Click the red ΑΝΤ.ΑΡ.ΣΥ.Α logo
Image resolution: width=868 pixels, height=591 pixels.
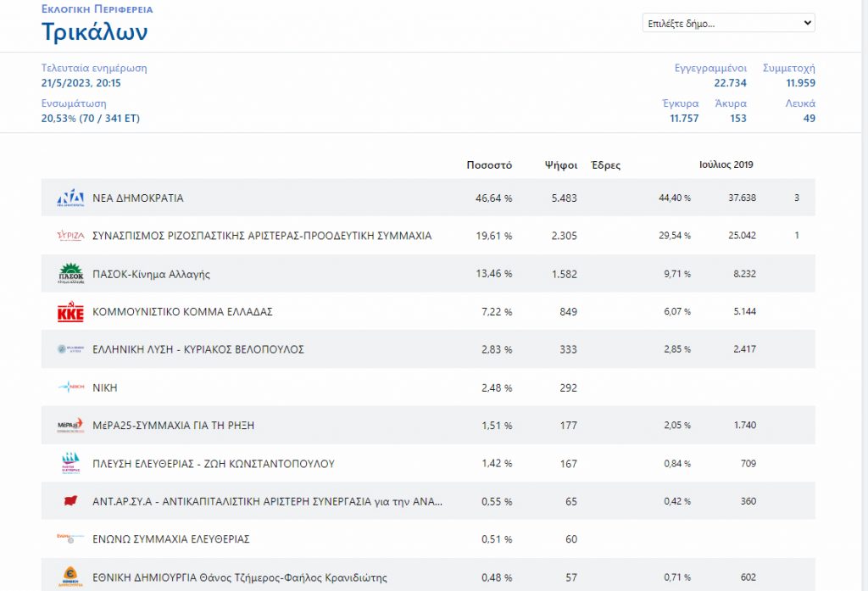pos(70,501)
